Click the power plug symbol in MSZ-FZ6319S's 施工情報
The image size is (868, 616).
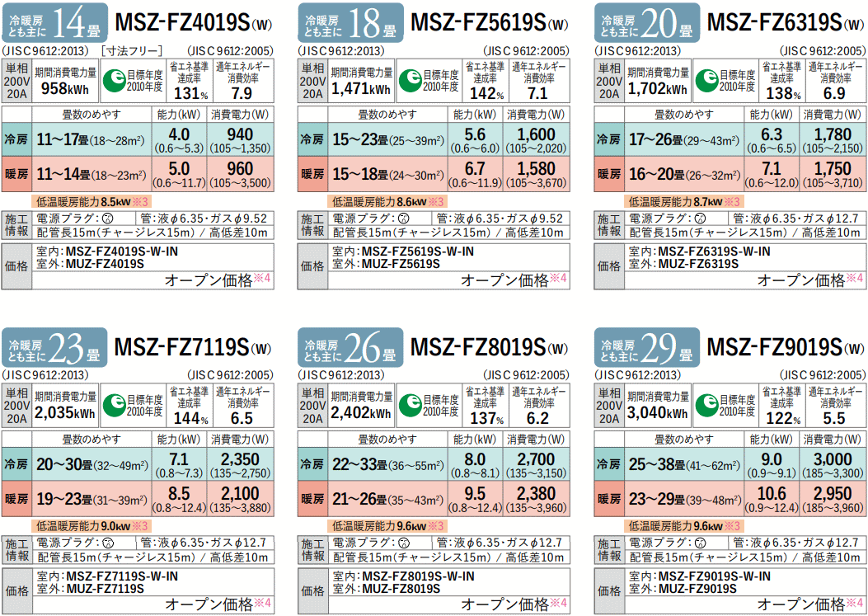point(701,219)
